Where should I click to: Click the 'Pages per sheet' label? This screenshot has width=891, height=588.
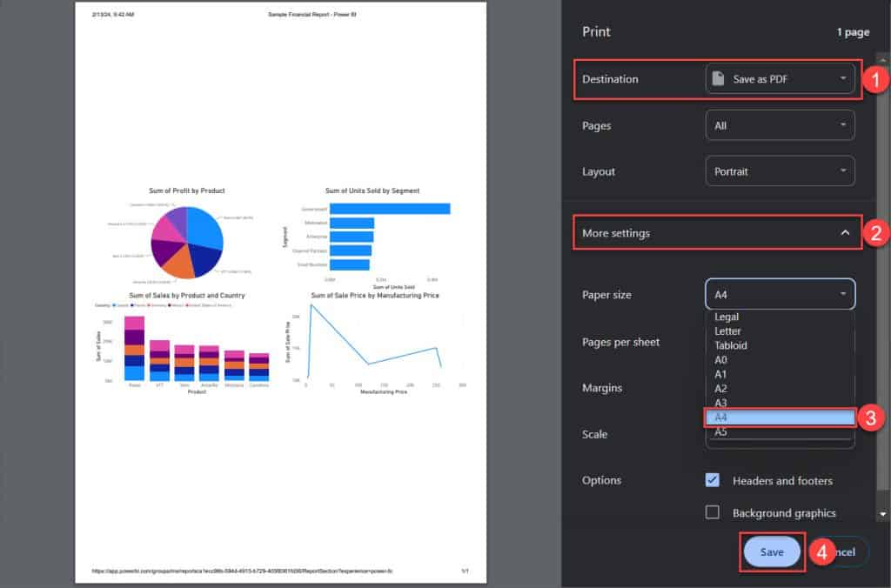point(620,342)
